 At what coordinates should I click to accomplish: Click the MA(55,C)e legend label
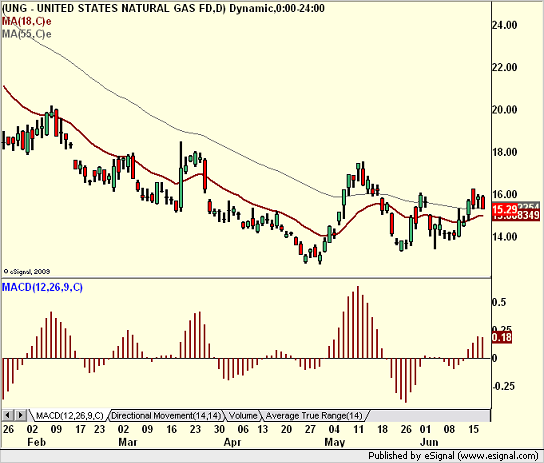coord(27,34)
